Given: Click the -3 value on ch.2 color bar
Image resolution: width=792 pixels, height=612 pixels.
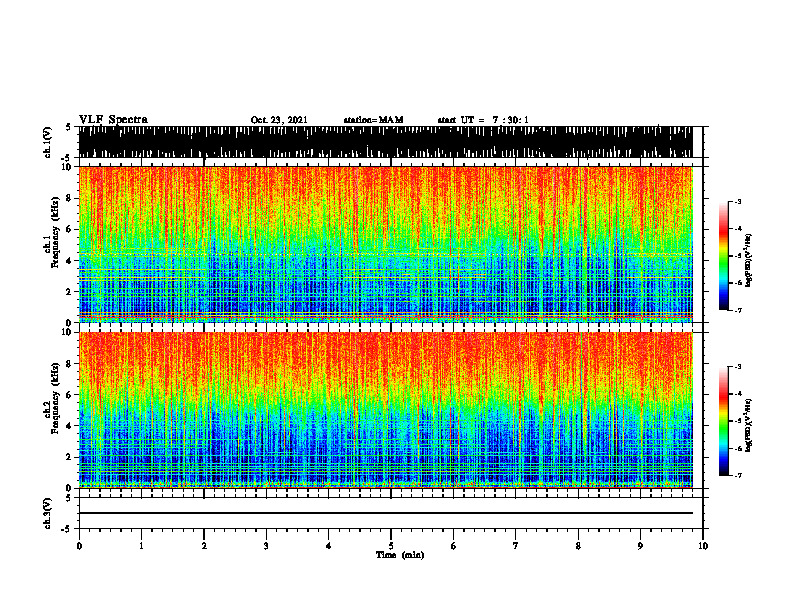Looking at the screenshot, I should click(x=737, y=367).
